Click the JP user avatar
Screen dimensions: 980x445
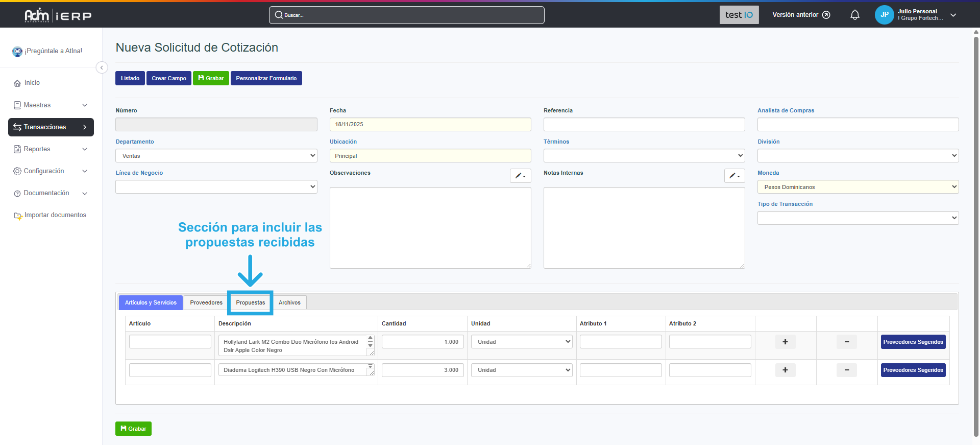pyautogui.click(x=884, y=15)
